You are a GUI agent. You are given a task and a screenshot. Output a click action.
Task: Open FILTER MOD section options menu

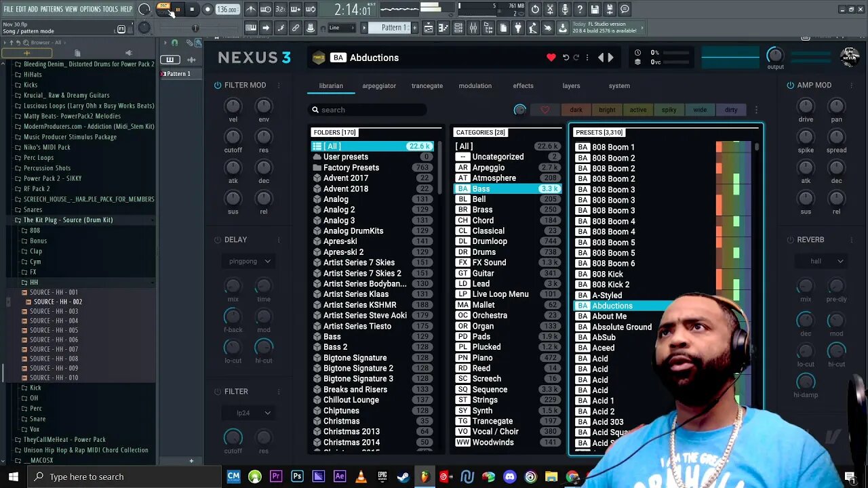click(x=278, y=85)
